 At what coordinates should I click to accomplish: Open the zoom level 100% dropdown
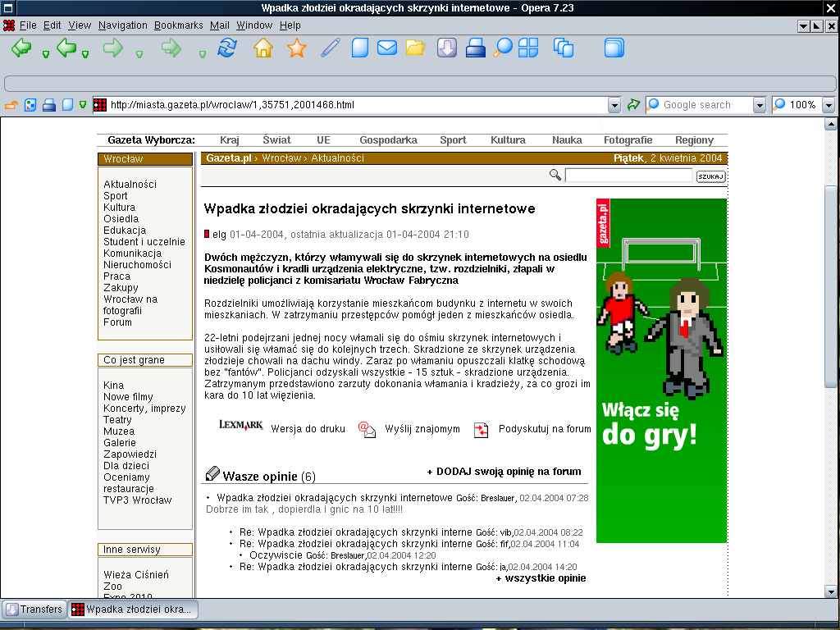pyautogui.click(x=828, y=105)
